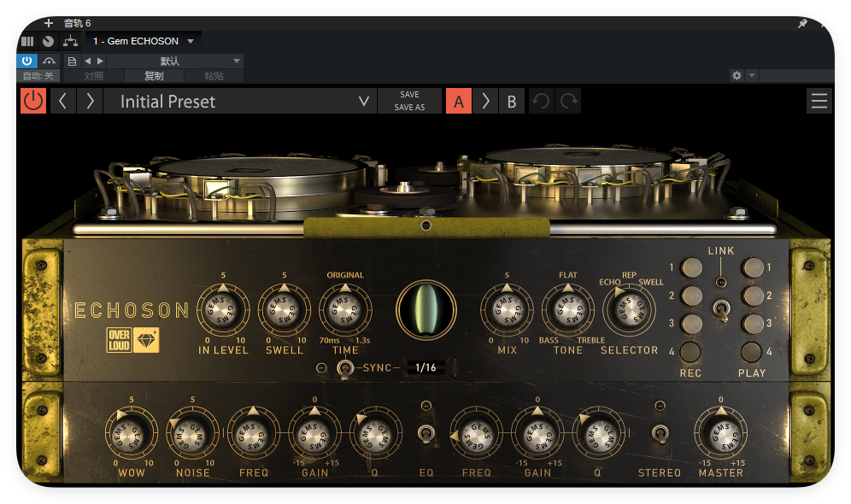Screen dimensions: 851x504
Task: Click the preset file page icon
Action: click(72, 62)
